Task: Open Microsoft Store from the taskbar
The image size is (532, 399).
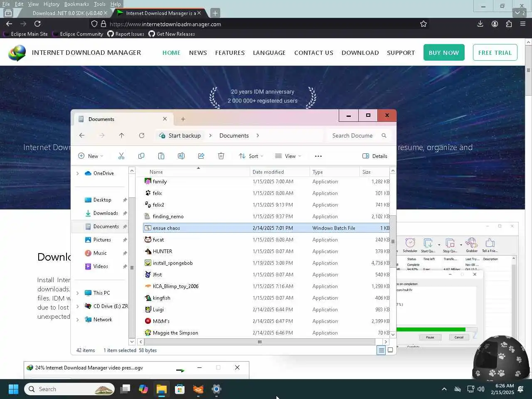Action: coord(180,389)
